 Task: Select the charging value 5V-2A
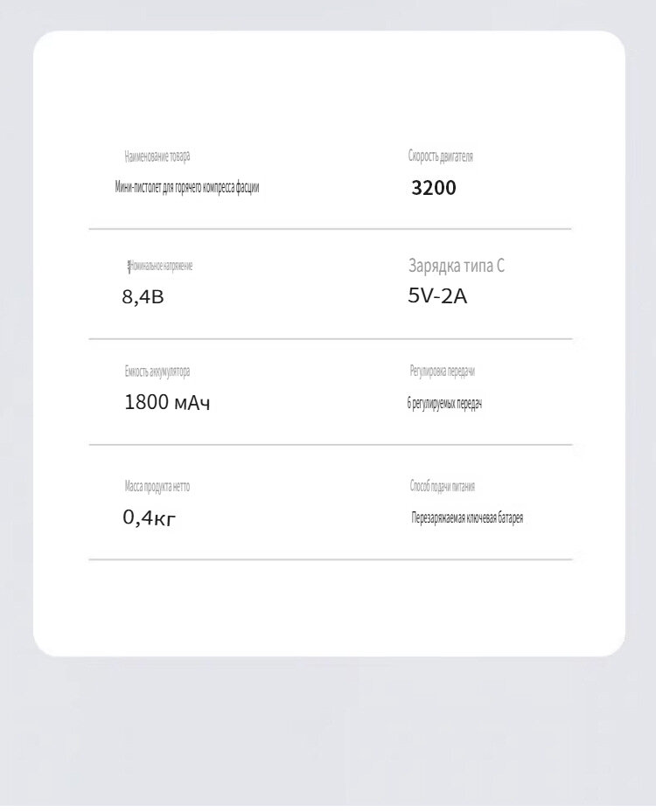(437, 296)
